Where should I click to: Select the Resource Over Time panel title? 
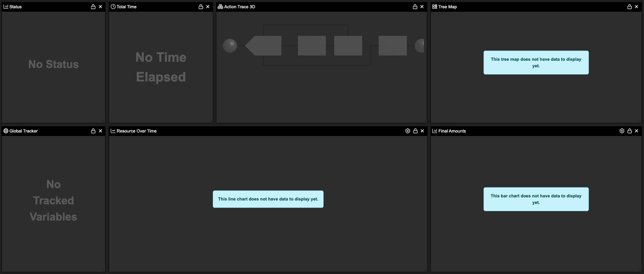pos(137,131)
